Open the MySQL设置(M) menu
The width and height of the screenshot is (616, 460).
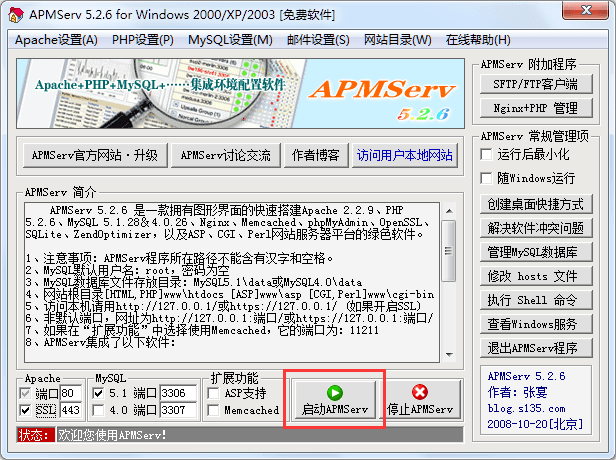[230, 40]
